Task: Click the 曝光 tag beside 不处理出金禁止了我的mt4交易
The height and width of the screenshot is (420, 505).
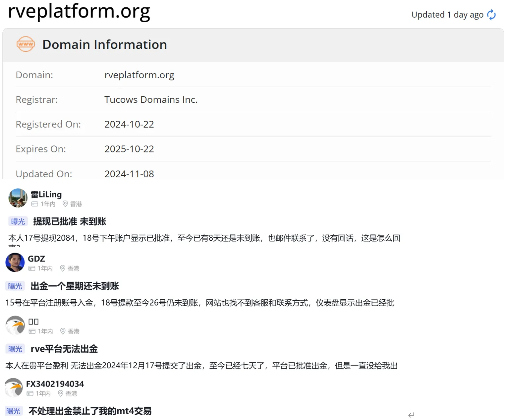Action: pos(13,411)
